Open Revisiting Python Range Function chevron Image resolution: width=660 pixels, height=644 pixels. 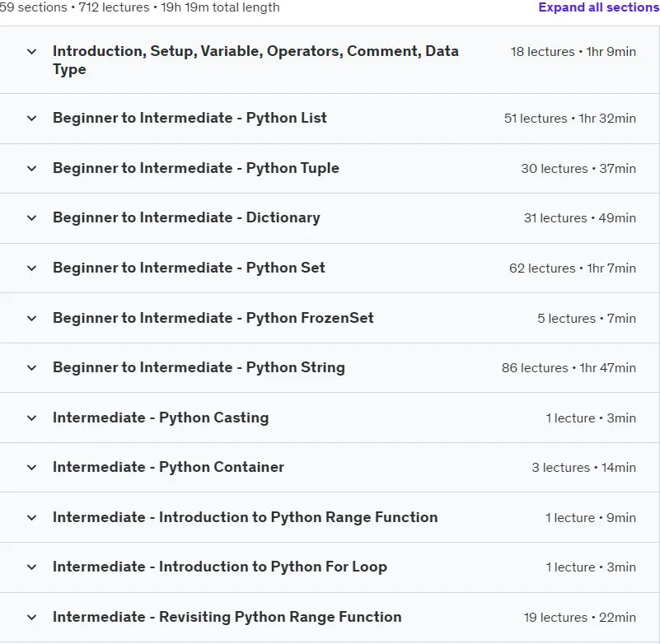(31, 617)
